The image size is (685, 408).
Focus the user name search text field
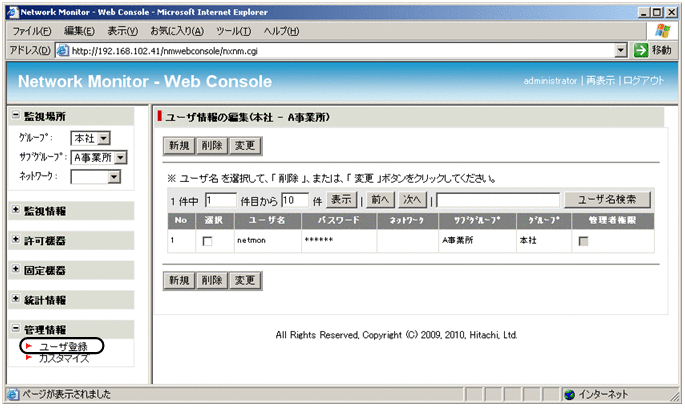498,201
